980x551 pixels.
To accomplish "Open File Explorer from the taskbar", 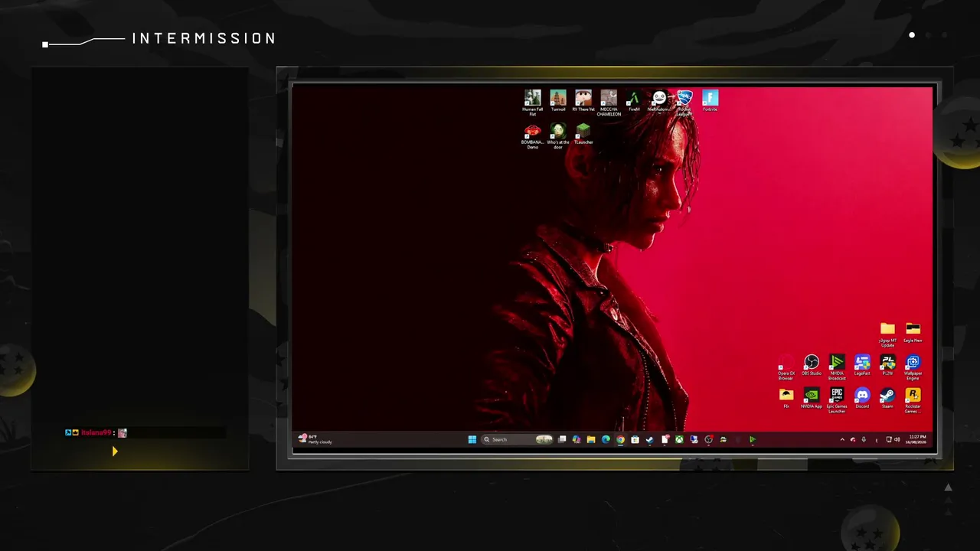I will 591,439.
